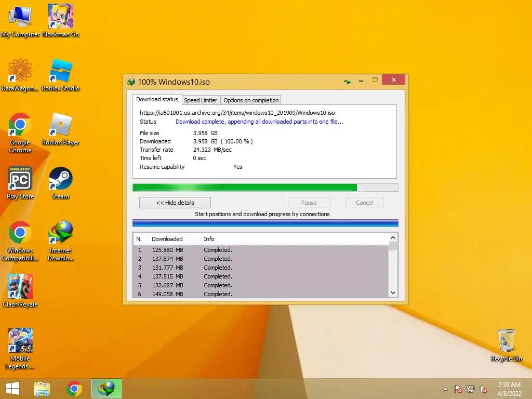532x399 pixels.
Task: Close the Windows10.iso download dialog
Action: (394, 79)
